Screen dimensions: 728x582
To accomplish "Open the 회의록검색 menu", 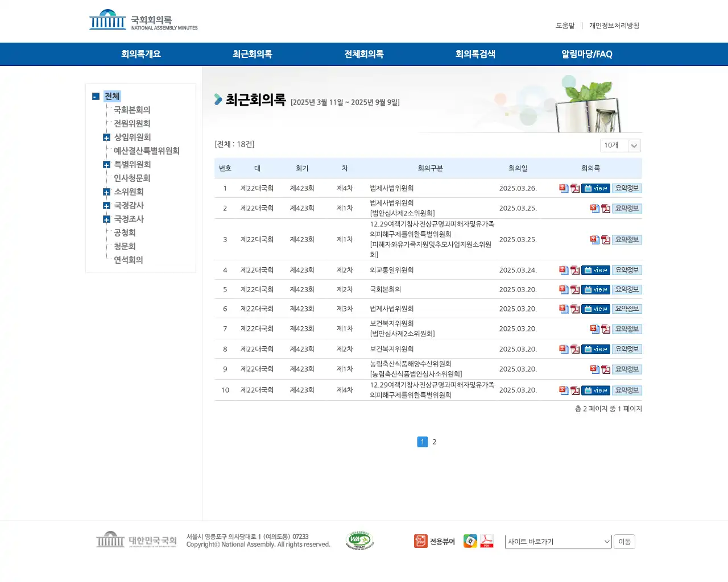I will [475, 54].
